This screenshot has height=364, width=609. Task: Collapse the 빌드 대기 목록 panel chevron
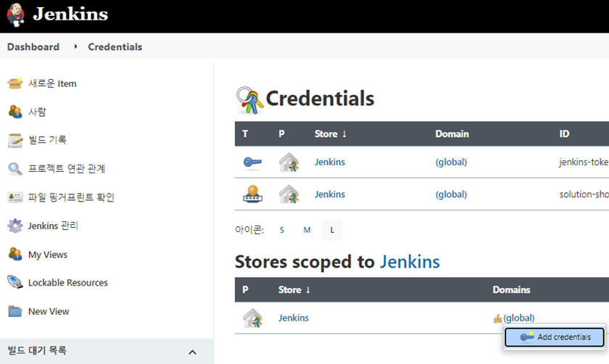(192, 352)
